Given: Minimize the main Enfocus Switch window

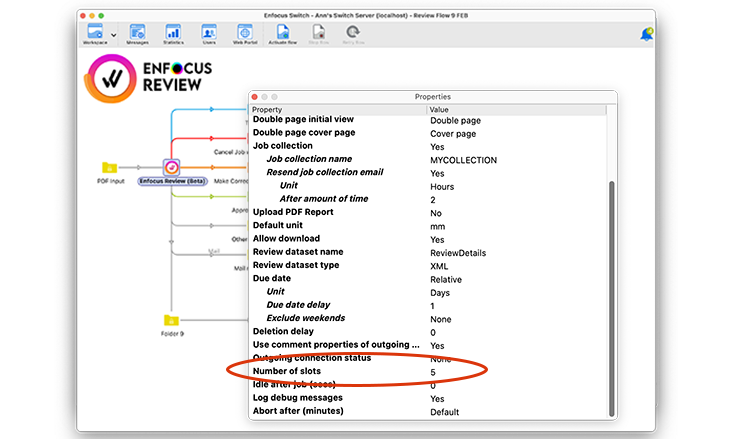Looking at the screenshot, I should (92, 15).
